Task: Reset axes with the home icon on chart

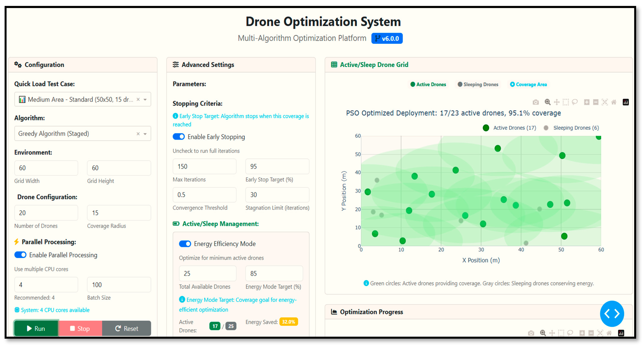Action: pos(614,102)
